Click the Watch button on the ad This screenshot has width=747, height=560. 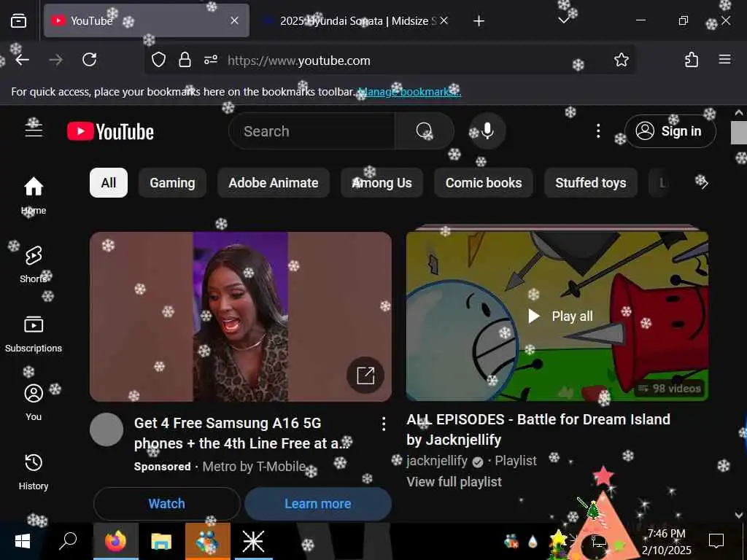[x=167, y=504]
